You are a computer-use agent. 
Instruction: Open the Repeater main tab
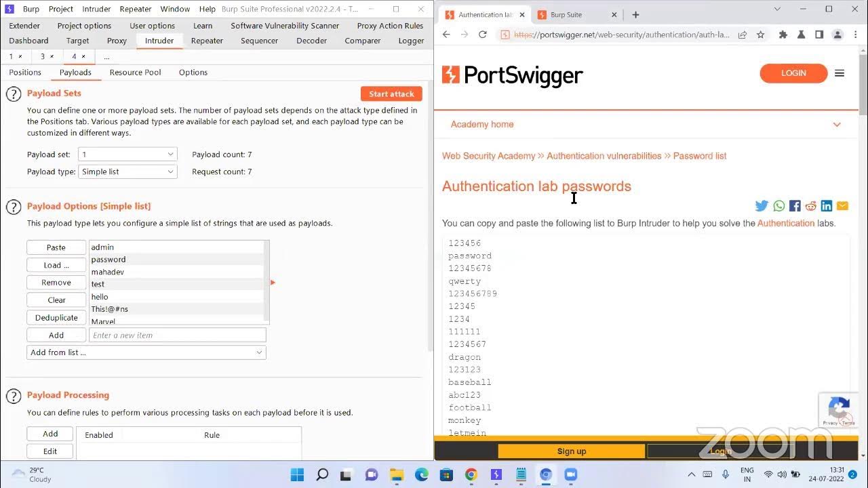(207, 41)
